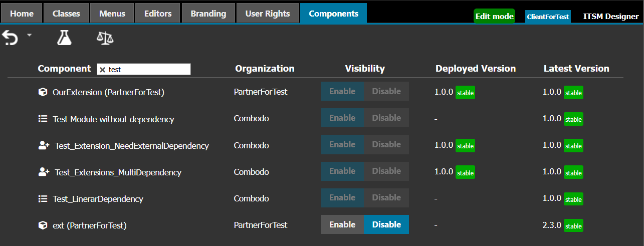
Task: Clear the component filter with the x icon
Action: [x=102, y=70]
